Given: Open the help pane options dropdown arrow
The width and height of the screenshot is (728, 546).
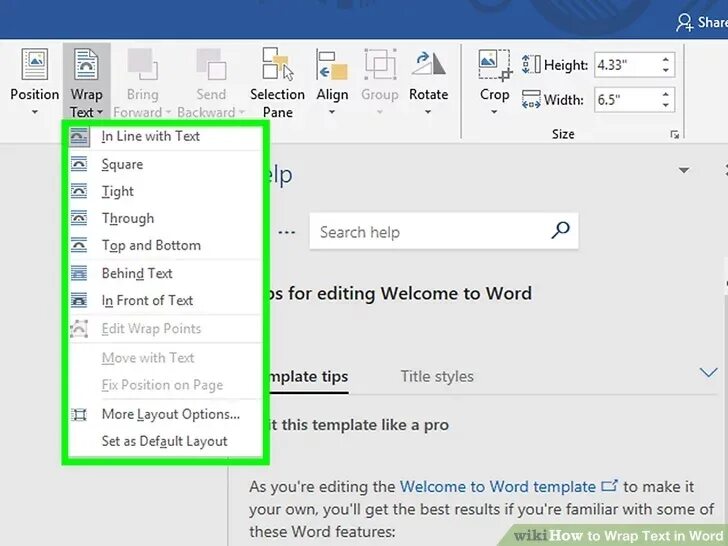Looking at the screenshot, I should click(683, 170).
